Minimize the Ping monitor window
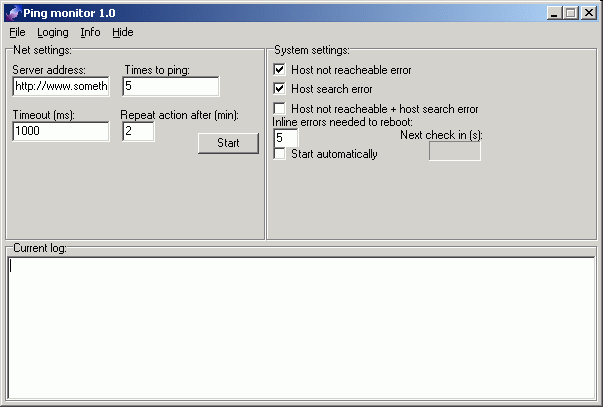603x407 pixels. [554, 13]
